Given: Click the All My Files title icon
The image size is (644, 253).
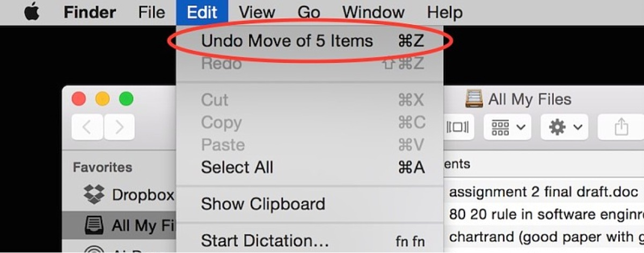Looking at the screenshot, I should click(x=474, y=99).
